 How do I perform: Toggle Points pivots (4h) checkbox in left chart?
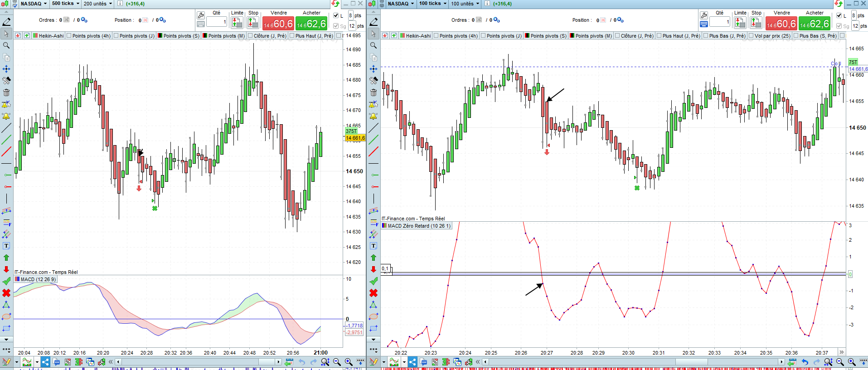click(69, 36)
